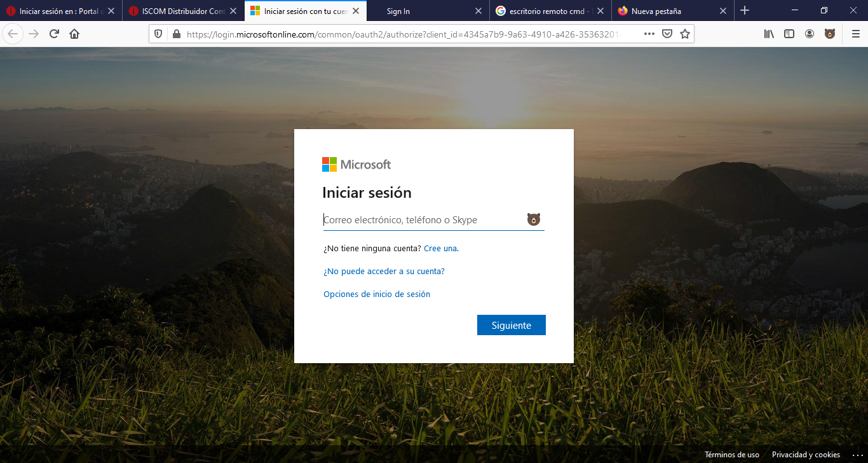Open a new tab with plus
The width and height of the screenshot is (868, 463).
pyautogui.click(x=745, y=11)
